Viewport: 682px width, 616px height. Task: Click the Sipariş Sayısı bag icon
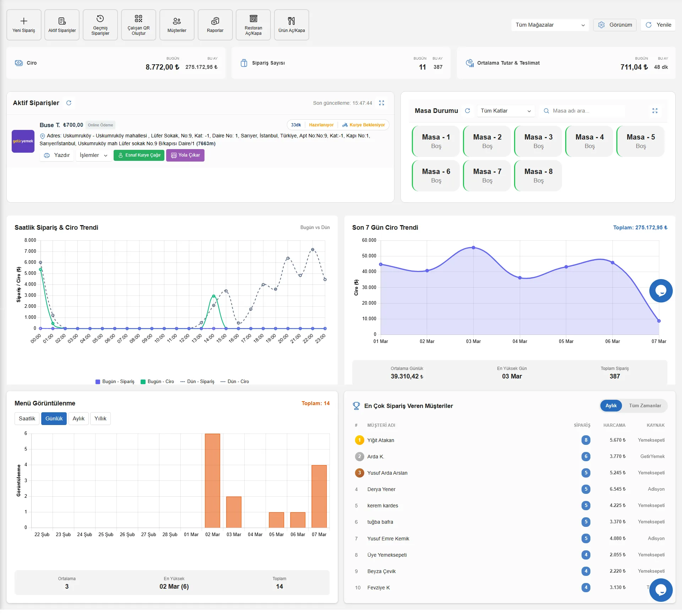[x=244, y=63]
